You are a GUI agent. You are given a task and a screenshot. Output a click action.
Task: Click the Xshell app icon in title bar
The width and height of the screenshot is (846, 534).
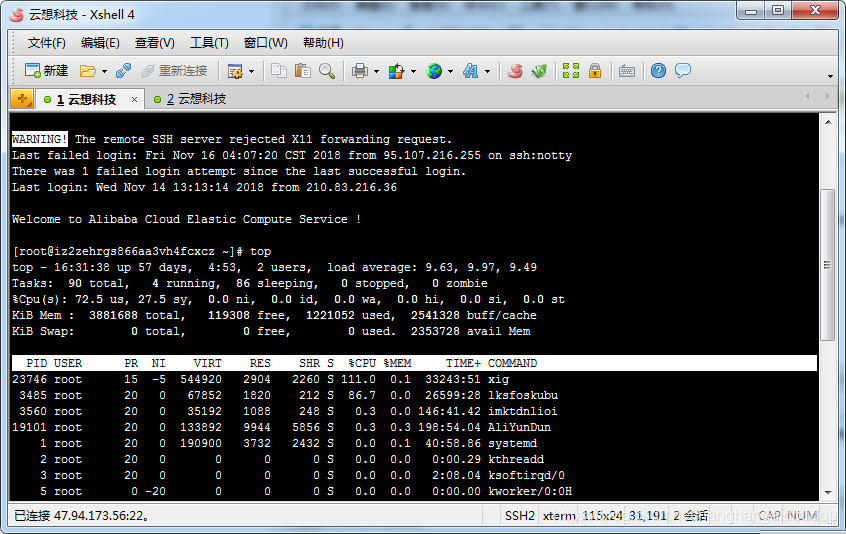tap(17, 15)
